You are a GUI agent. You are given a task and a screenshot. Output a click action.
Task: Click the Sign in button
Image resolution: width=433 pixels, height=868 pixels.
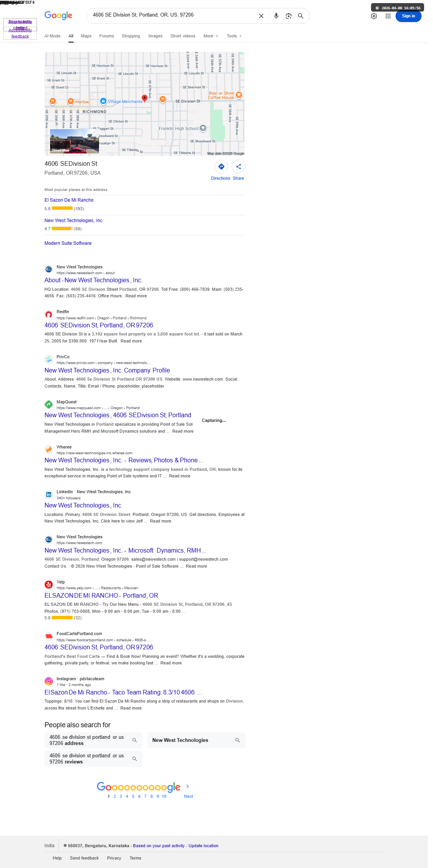pyautogui.click(x=408, y=16)
